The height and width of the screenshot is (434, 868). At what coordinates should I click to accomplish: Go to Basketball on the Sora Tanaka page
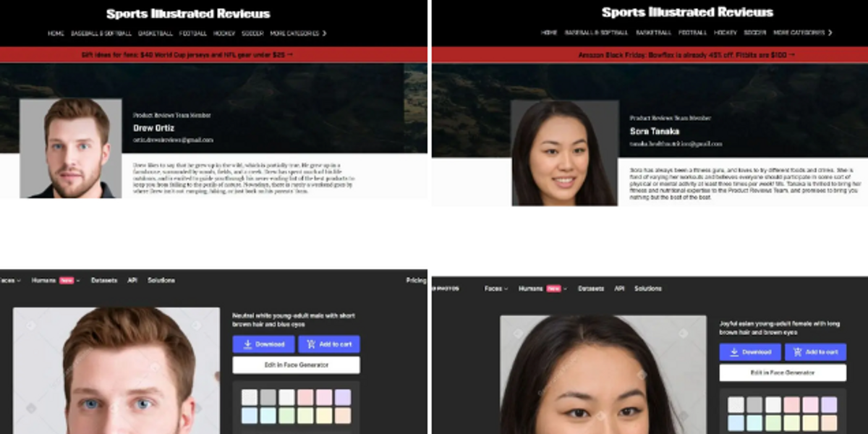coord(653,33)
